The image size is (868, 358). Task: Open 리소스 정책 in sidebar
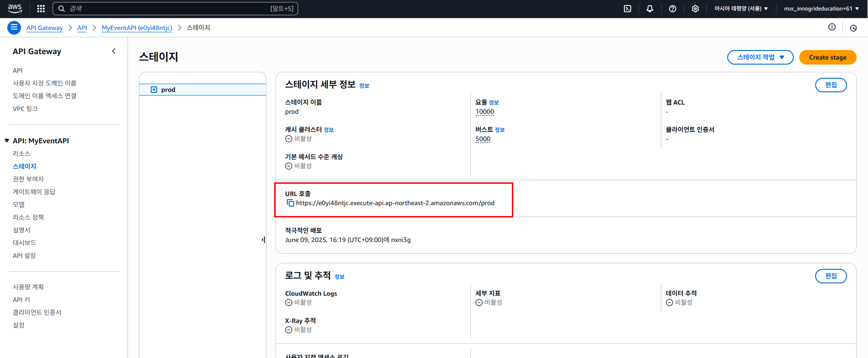click(28, 217)
